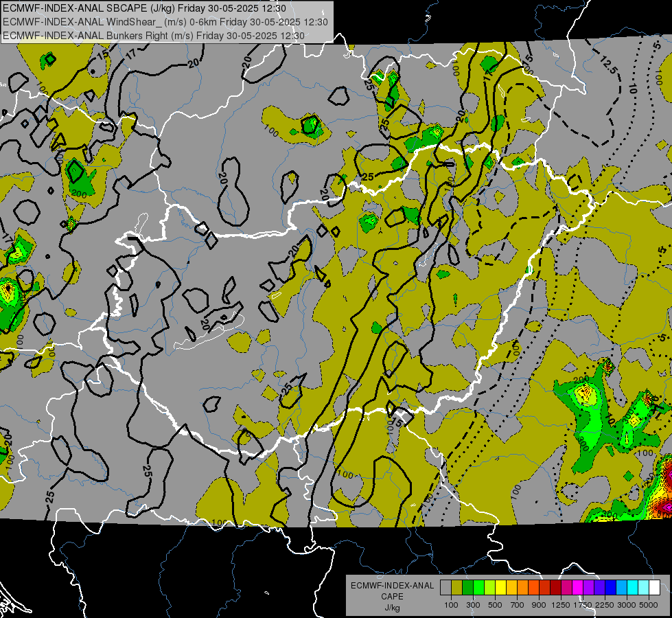Click legend value 100
Screen dimensions: 672x618
tap(451, 605)
